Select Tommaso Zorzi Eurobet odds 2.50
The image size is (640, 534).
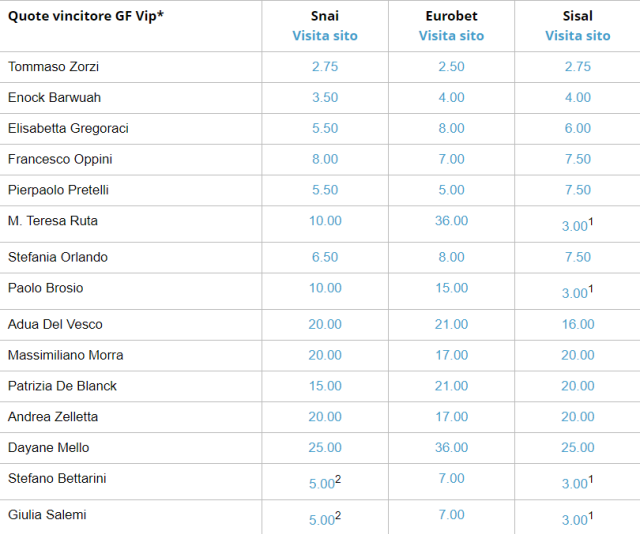(x=451, y=67)
